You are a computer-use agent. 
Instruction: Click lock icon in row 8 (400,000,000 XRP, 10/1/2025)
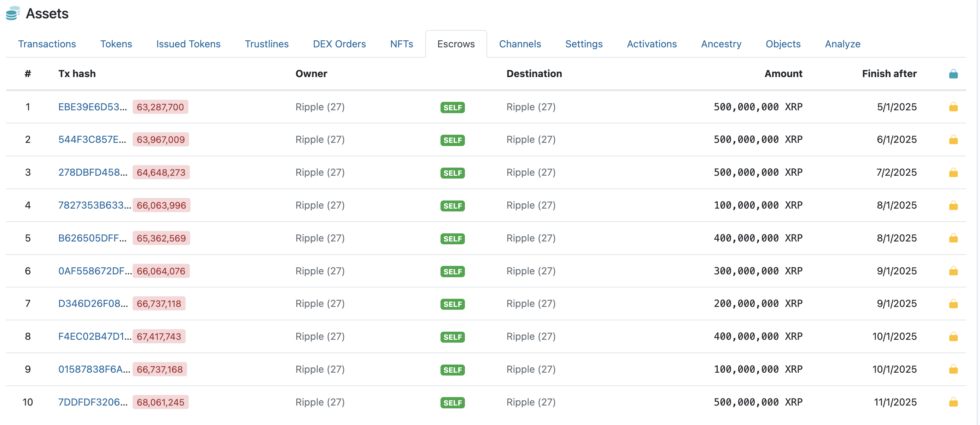point(953,336)
